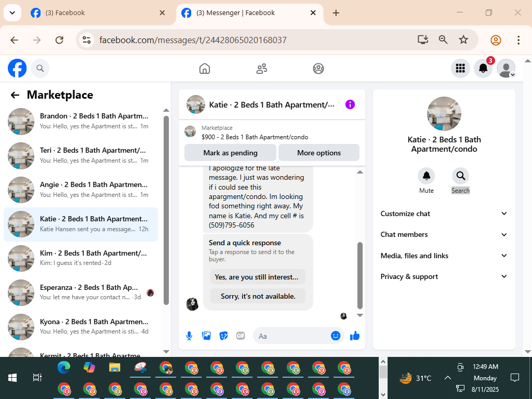Click the browser address bar URL
The width and height of the screenshot is (532, 399).
tap(193, 40)
